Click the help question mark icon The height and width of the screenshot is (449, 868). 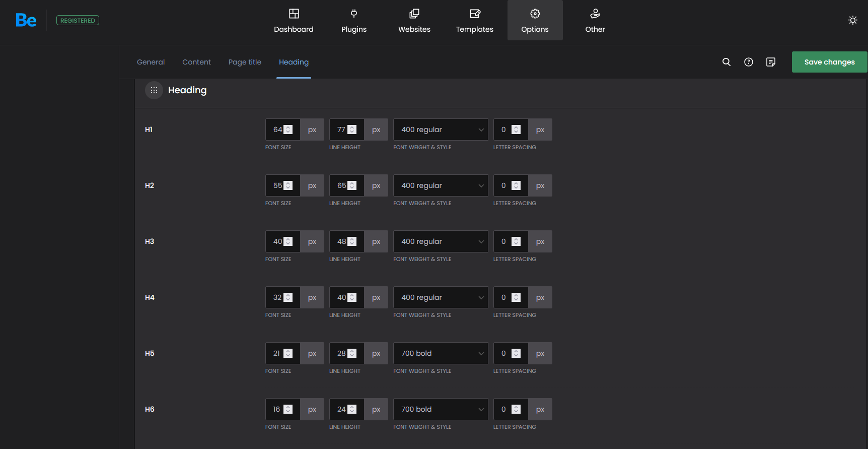tap(748, 62)
